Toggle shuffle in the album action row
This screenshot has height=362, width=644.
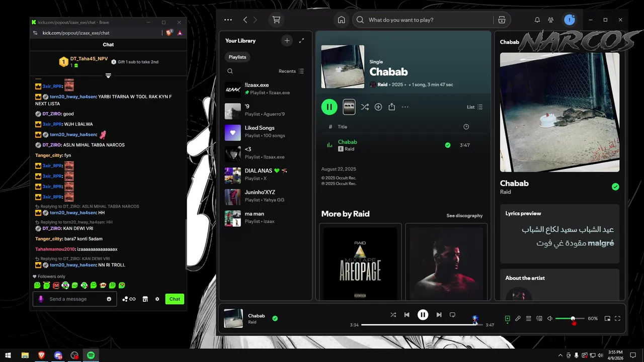tap(365, 107)
